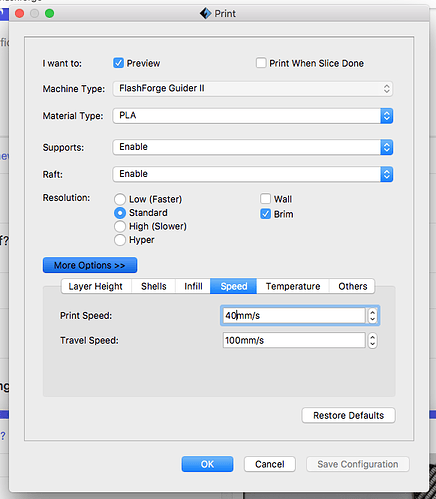436x499 pixels.
Task: Enable Print When Slice Done checkbox
Action: click(x=261, y=63)
